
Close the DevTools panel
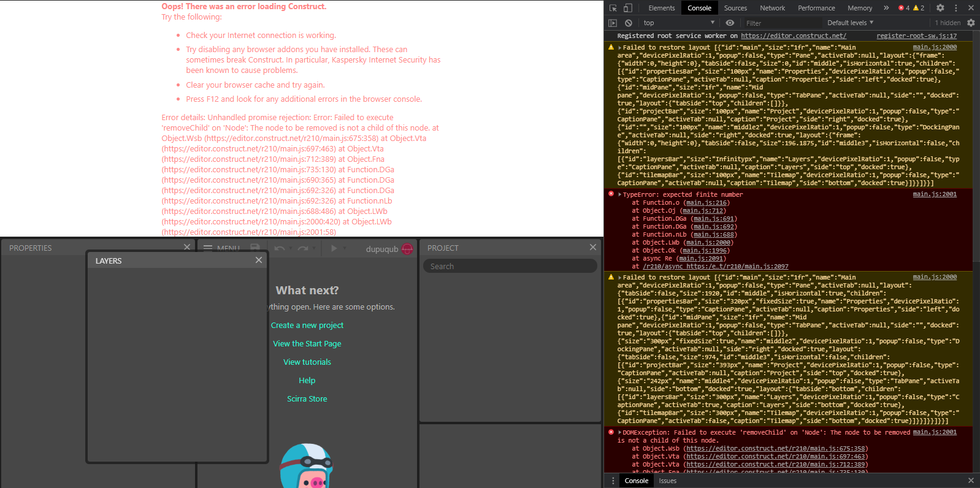tap(971, 8)
